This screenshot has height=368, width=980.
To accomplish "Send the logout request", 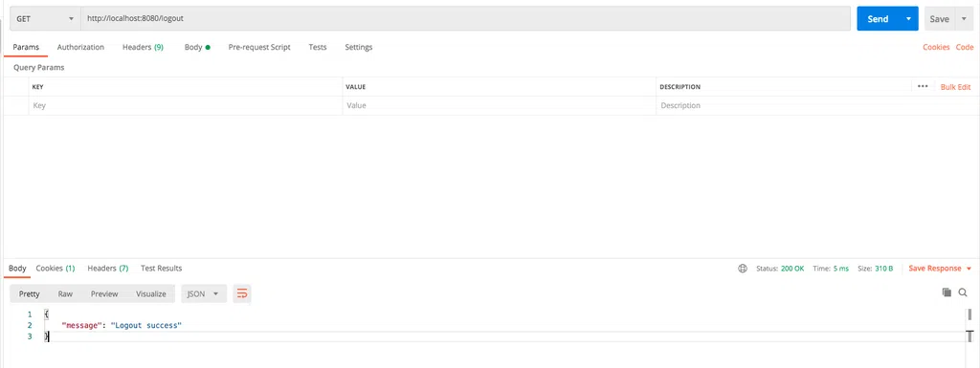I will [879, 19].
